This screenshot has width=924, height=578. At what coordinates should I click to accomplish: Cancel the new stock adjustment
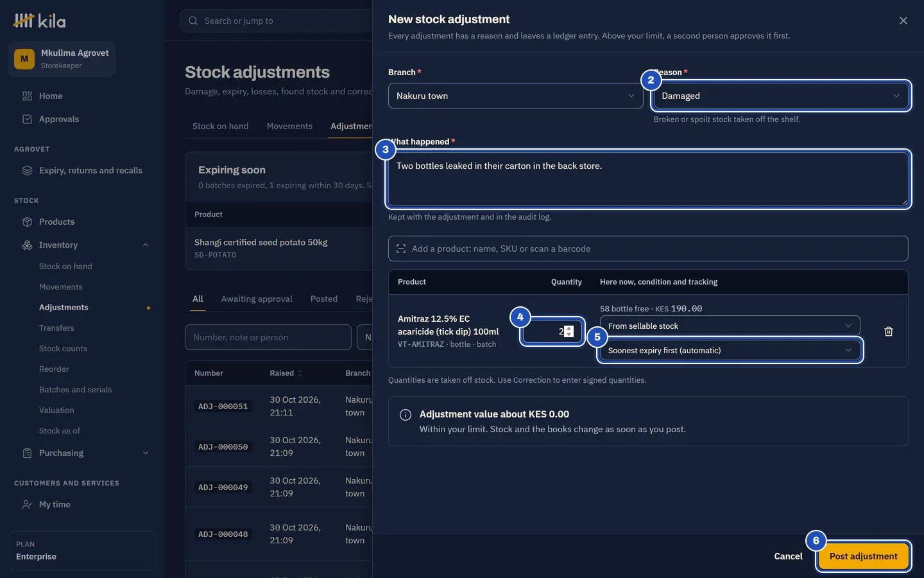[x=788, y=556]
